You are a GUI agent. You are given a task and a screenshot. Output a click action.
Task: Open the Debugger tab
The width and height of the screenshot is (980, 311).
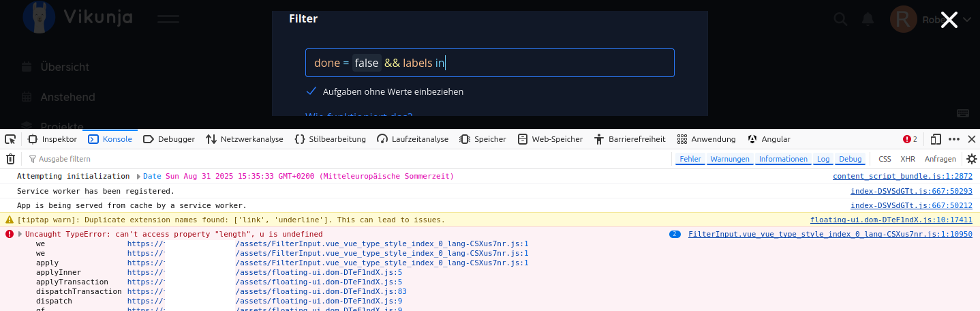[x=169, y=139]
